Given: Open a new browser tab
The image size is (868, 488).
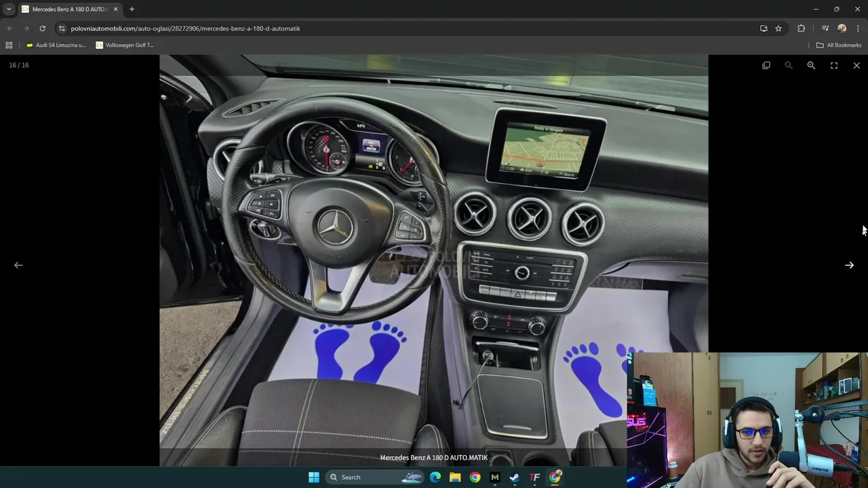Looking at the screenshot, I should point(132,9).
